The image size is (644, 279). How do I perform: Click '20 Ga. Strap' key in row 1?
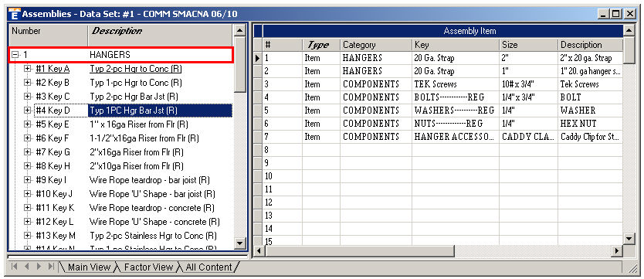tap(456, 58)
